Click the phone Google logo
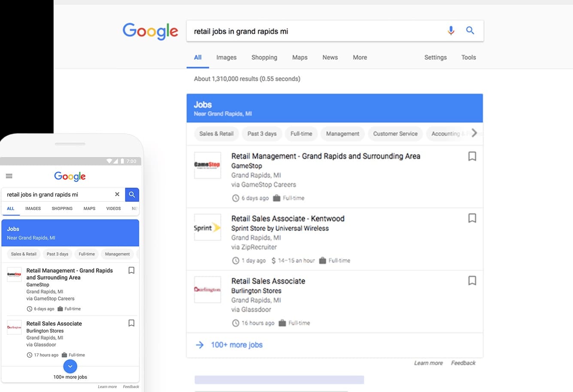The height and width of the screenshot is (392, 573). (x=70, y=176)
